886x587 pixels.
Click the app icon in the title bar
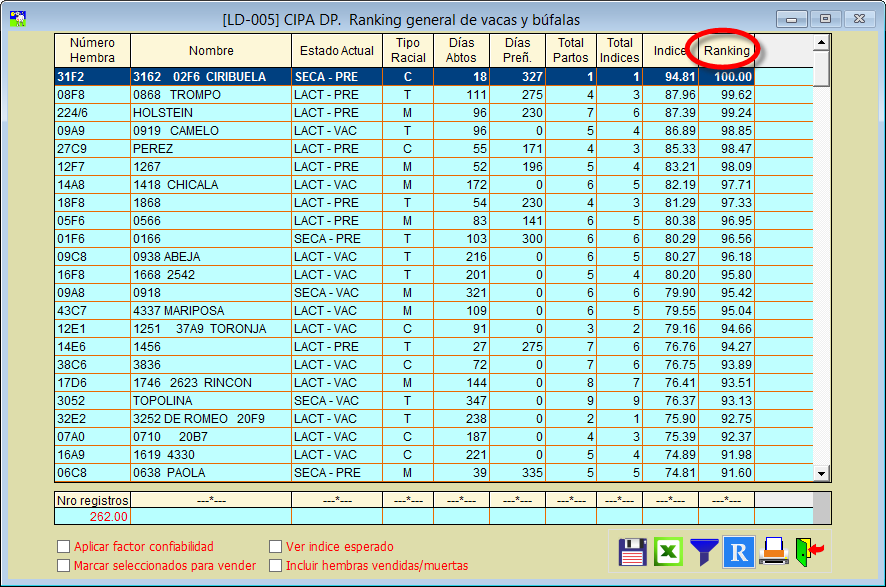(x=17, y=18)
